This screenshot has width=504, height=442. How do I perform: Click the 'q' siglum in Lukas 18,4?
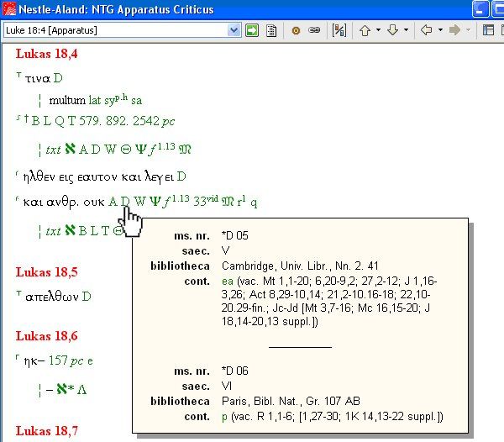[x=254, y=203]
